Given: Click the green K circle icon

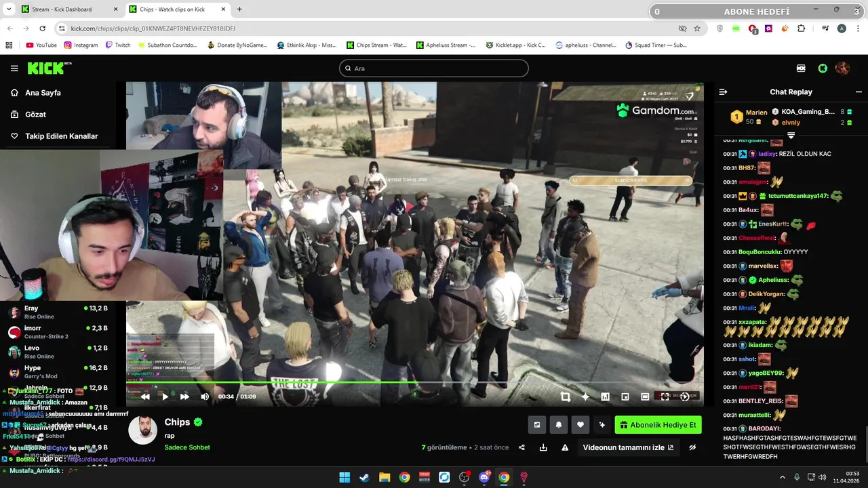Looking at the screenshot, I should coord(823,68).
